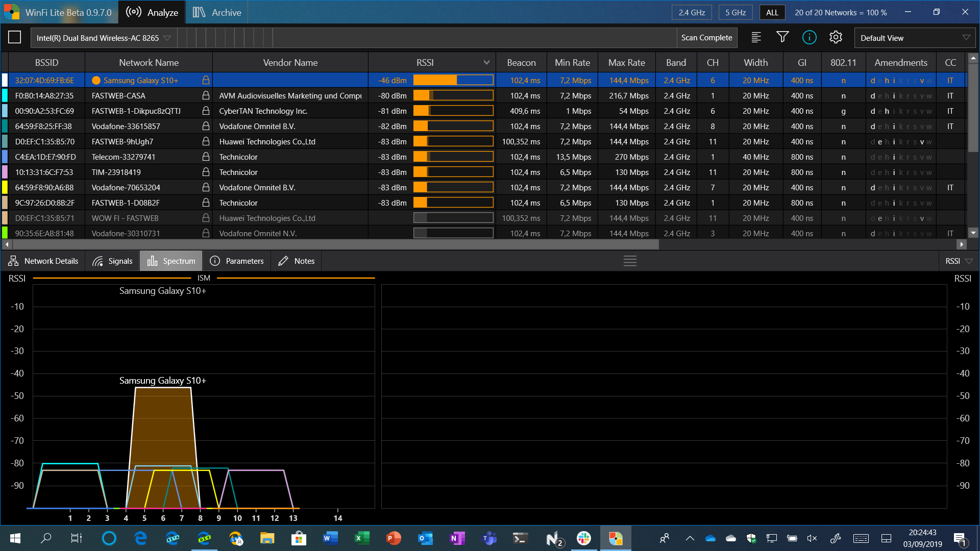This screenshot has height=551, width=980.
Task: Open taskbar search
Action: (x=46, y=538)
